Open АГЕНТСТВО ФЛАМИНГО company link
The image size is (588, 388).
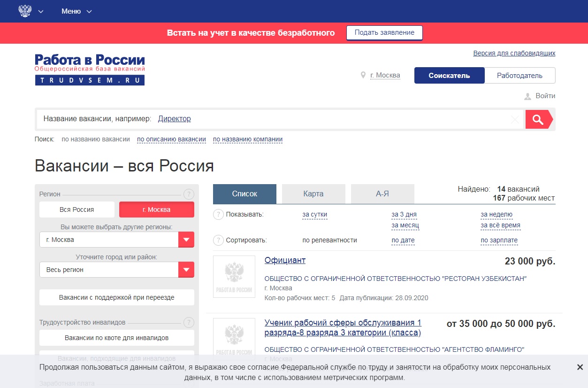pos(394,349)
